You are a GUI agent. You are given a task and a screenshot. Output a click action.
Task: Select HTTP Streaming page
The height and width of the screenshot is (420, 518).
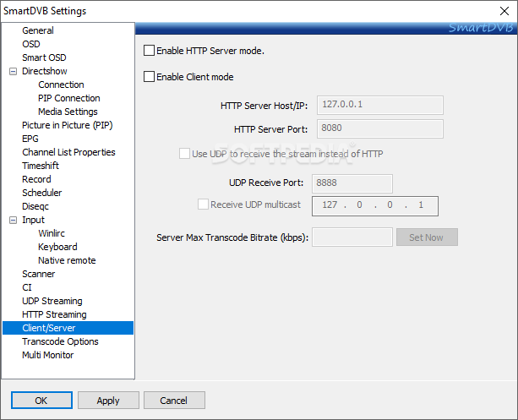54,314
